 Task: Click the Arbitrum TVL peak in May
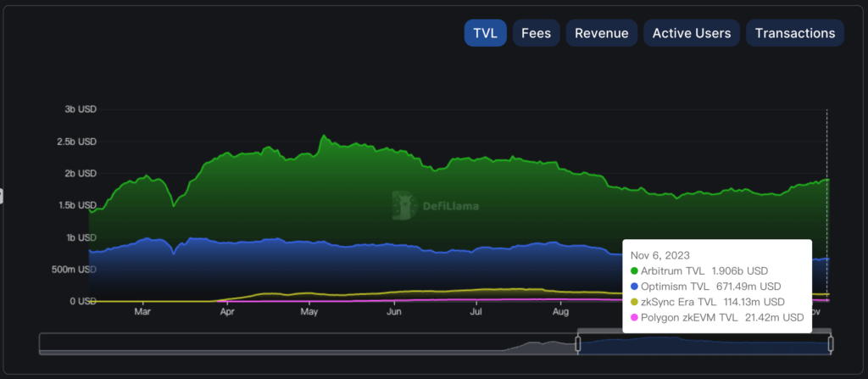(x=324, y=135)
